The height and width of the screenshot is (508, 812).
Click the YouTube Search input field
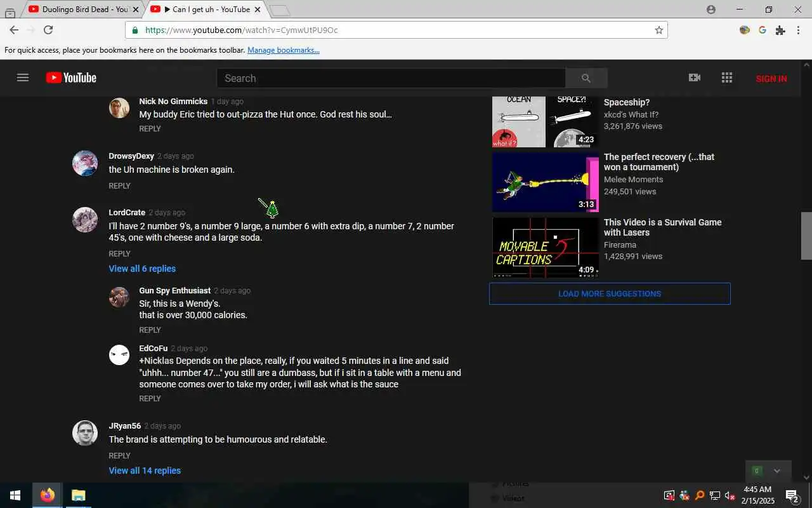point(391,78)
